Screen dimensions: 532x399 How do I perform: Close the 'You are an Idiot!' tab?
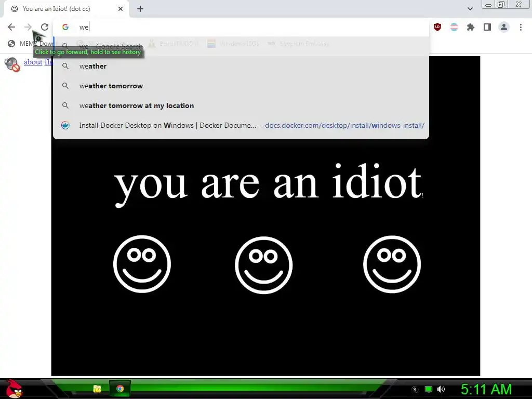click(x=121, y=9)
